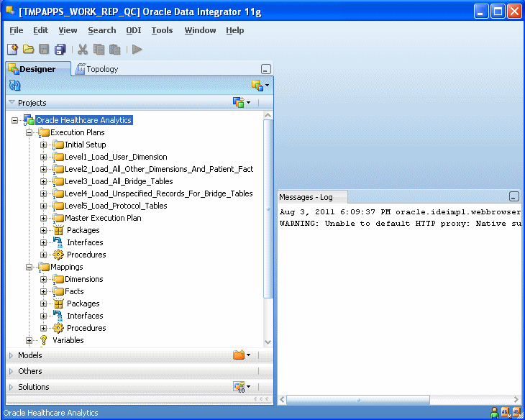Viewport: 525px width, 420px height.
Task: Click the Procedures gear icon under Mappings
Action: click(58, 328)
